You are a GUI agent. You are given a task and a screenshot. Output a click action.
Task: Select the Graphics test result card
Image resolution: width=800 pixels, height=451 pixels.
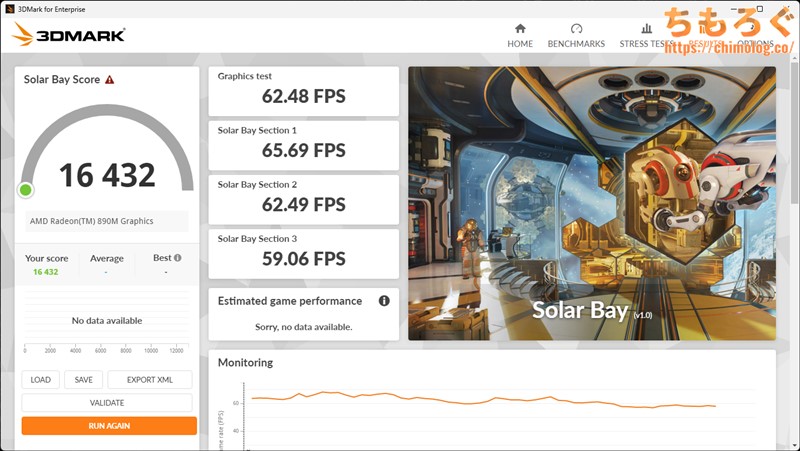click(x=303, y=90)
